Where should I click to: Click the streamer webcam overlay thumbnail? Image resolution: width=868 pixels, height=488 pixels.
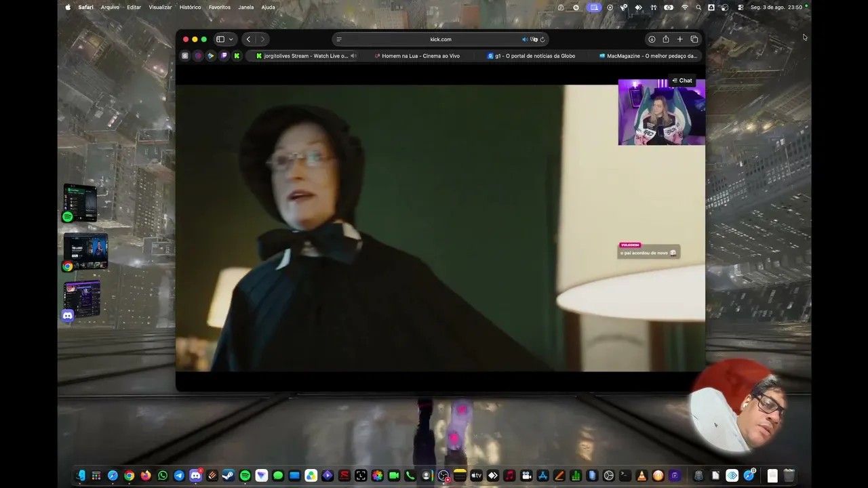point(661,112)
